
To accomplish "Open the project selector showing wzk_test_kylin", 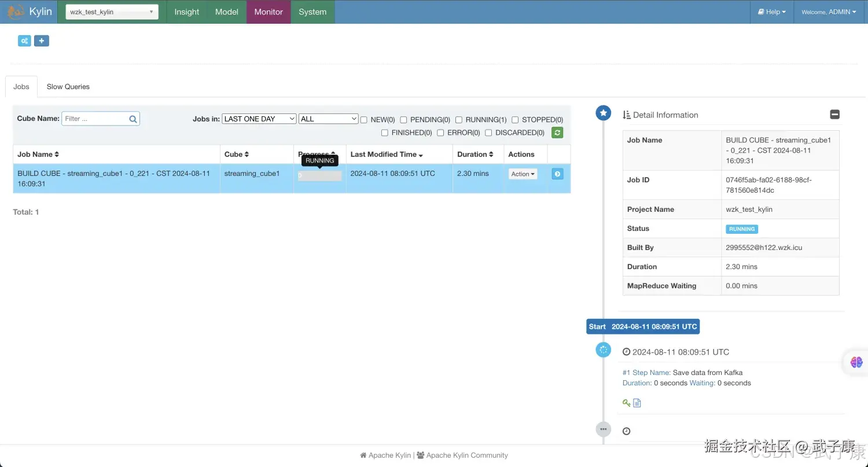I will point(111,11).
